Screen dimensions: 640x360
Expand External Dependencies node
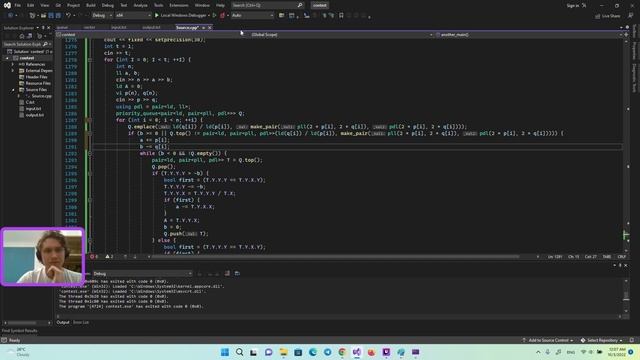pyautogui.click(x=12, y=71)
